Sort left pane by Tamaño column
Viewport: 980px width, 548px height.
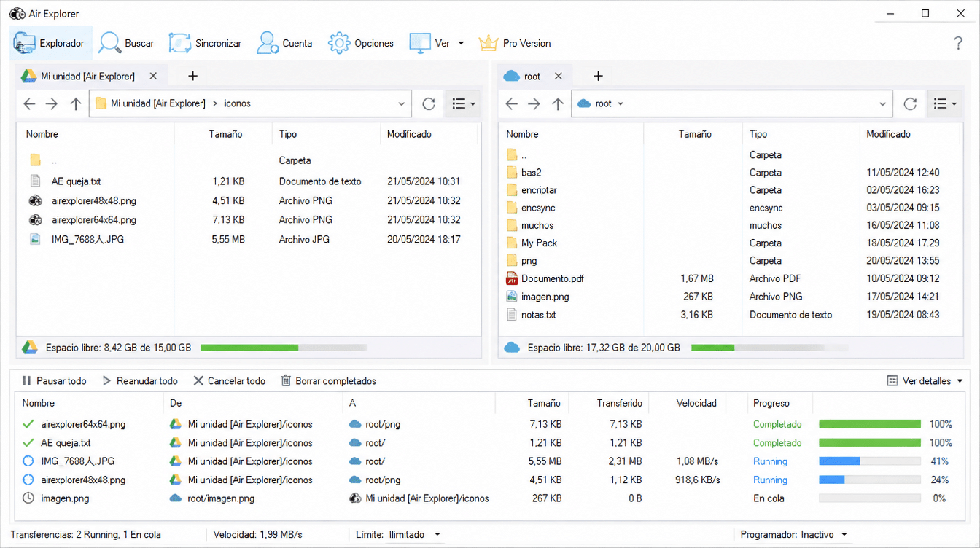[224, 134]
